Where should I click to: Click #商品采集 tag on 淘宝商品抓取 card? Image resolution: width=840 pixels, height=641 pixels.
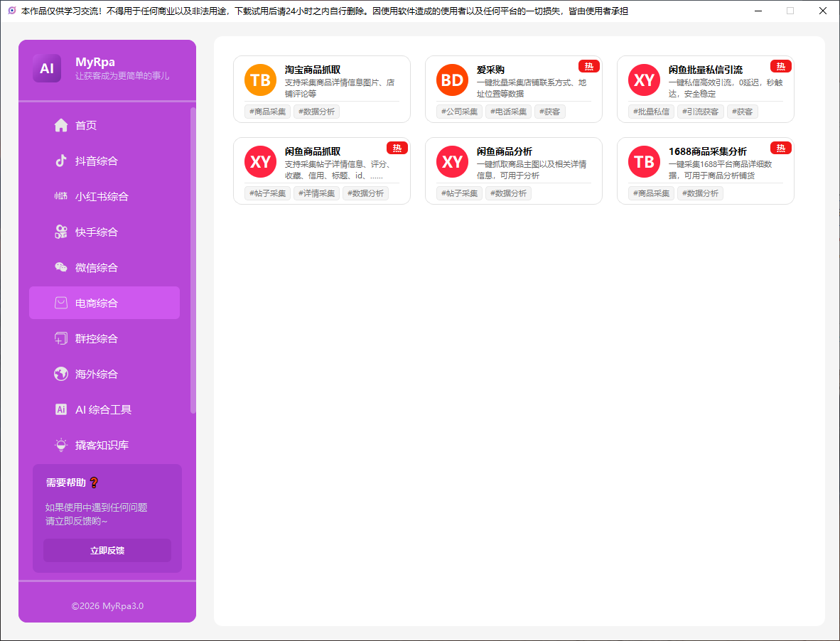pos(267,112)
